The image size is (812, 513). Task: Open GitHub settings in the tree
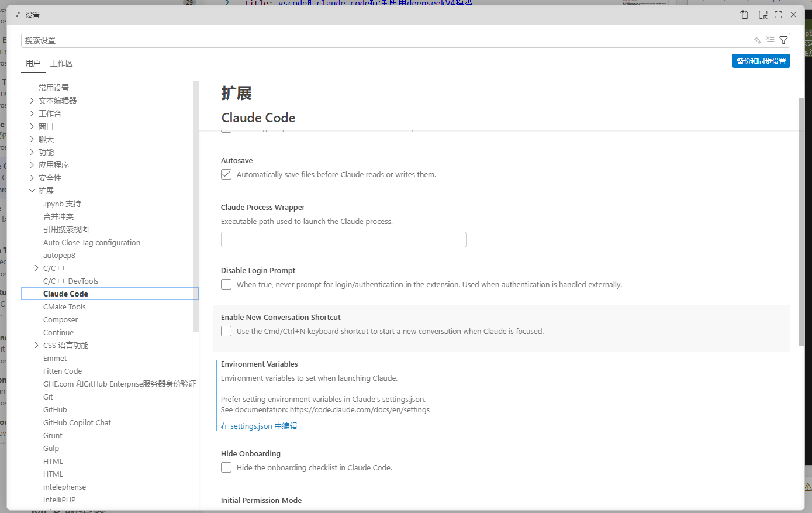pyautogui.click(x=55, y=409)
